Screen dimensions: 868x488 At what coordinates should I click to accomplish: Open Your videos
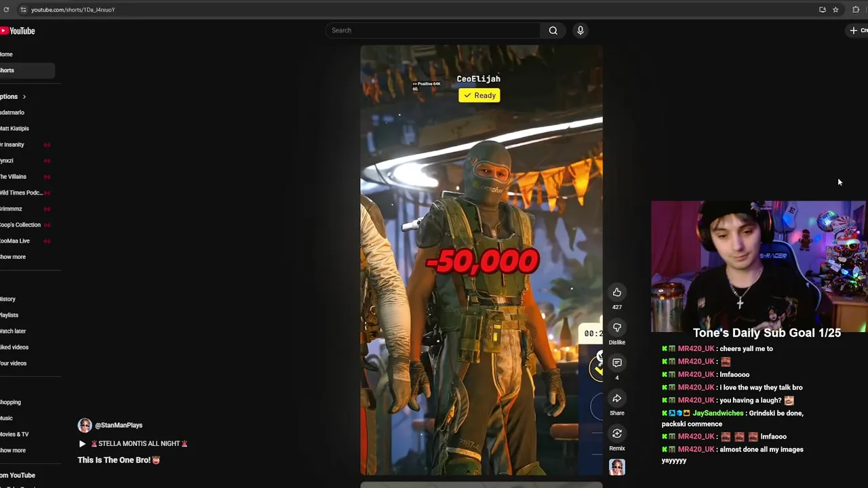(14, 363)
